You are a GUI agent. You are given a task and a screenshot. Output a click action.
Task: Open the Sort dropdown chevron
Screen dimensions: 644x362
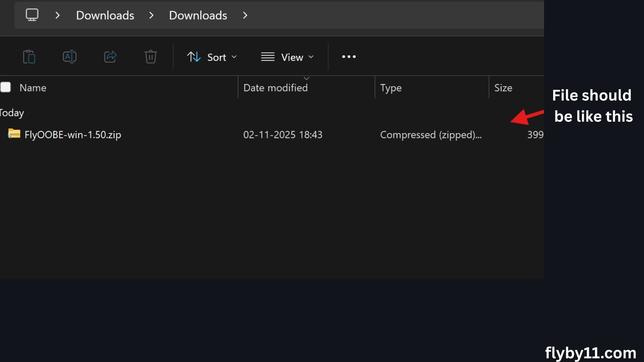(x=234, y=57)
